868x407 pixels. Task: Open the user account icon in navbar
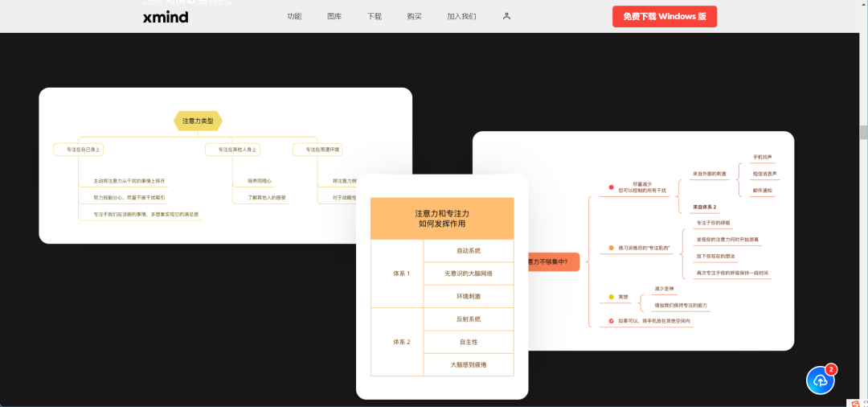[x=506, y=16]
